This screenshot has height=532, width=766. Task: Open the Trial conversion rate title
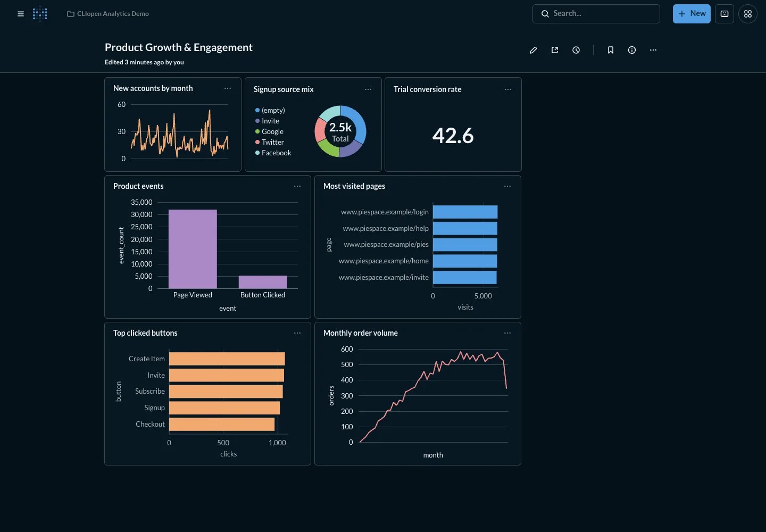[x=428, y=89]
